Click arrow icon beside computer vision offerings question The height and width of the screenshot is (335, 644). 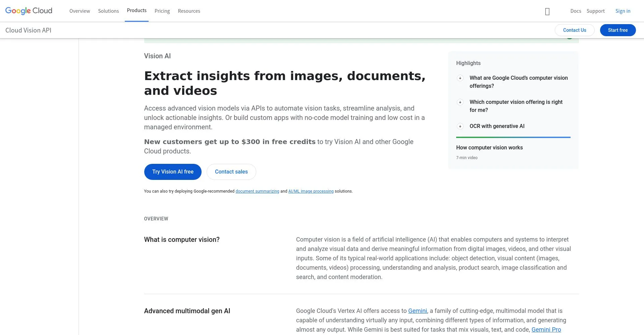460,78
